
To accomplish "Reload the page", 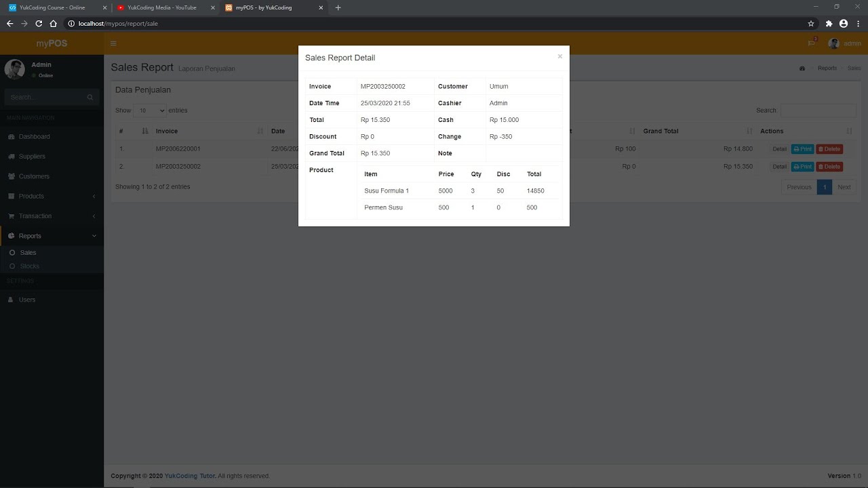I will point(39,24).
